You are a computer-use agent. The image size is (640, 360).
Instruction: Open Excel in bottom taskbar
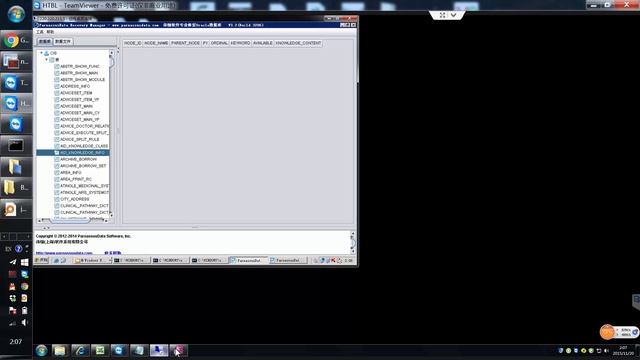pyautogui.click(x=100, y=351)
